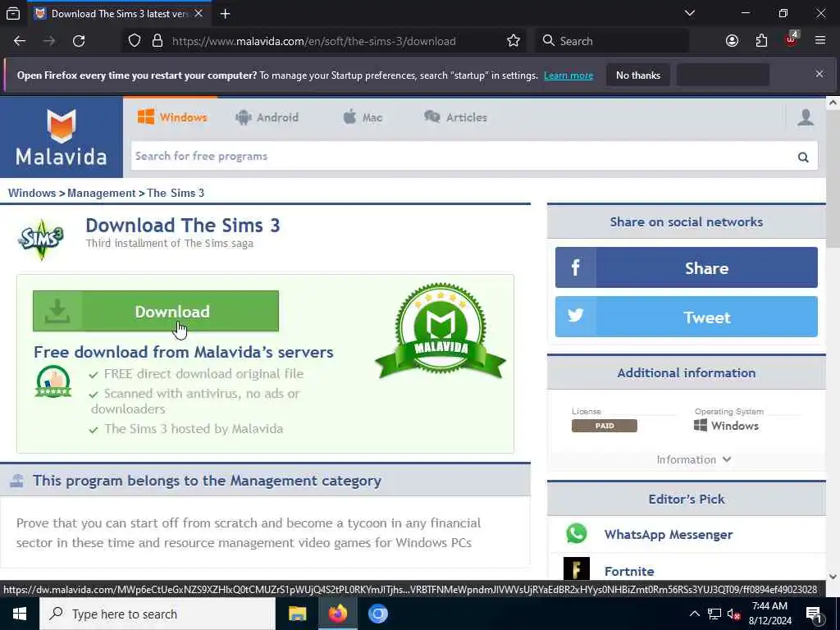Select the 'Download The Sims 3' tab

pyautogui.click(x=119, y=13)
